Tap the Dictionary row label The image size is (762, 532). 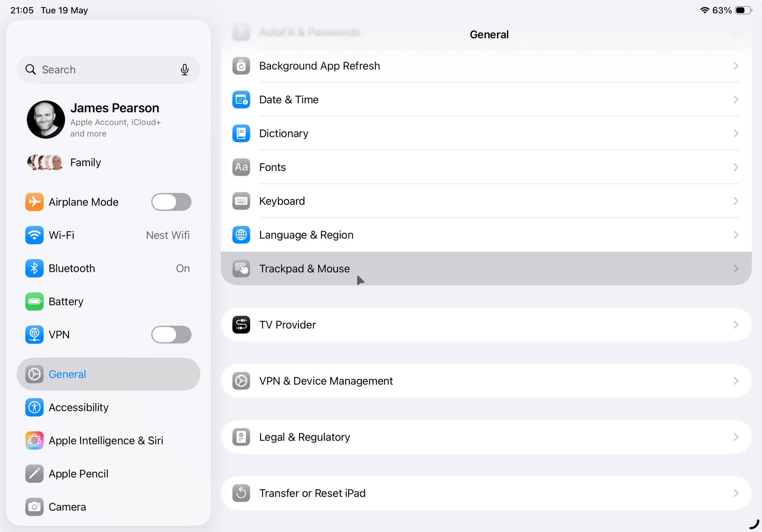click(284, 133)
